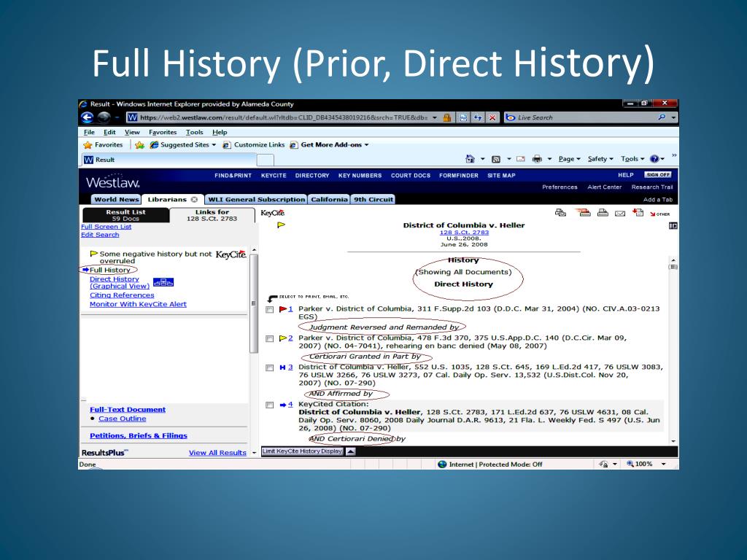Screen dimensions: 747x560
Task: Click the left panel vertical scrollbar
Action: (253, 305)
